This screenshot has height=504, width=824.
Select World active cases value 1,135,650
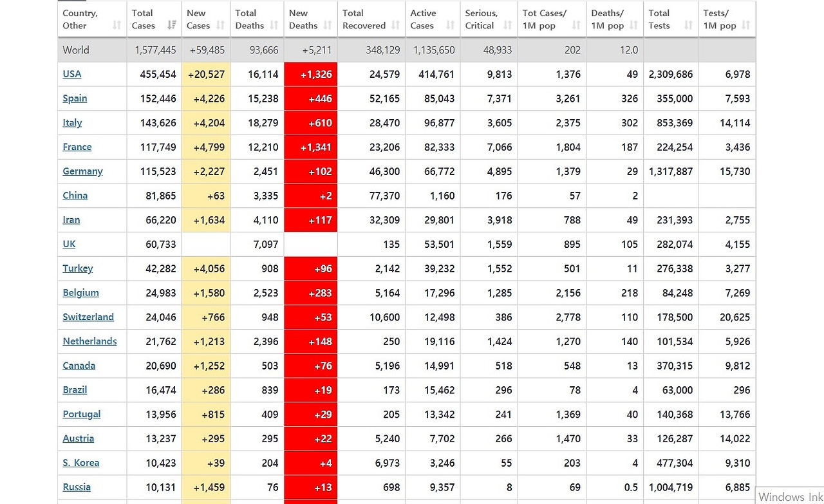coord(435,50)
